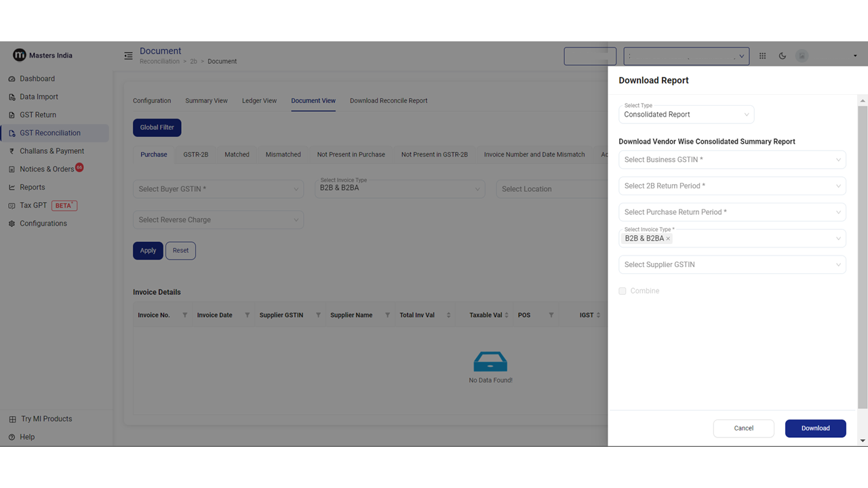Click the Cancel button
The image size is (868, 488).
point(743,428)
